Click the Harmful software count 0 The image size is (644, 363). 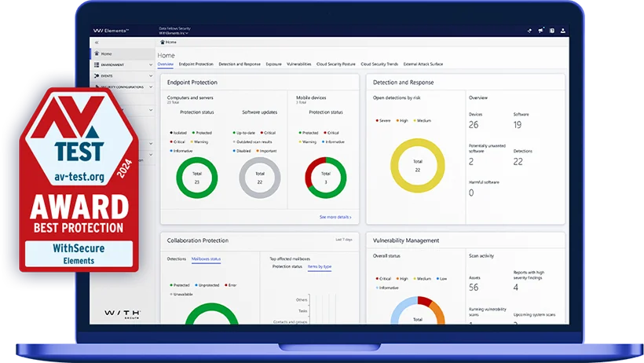click(x=471, y=192)
